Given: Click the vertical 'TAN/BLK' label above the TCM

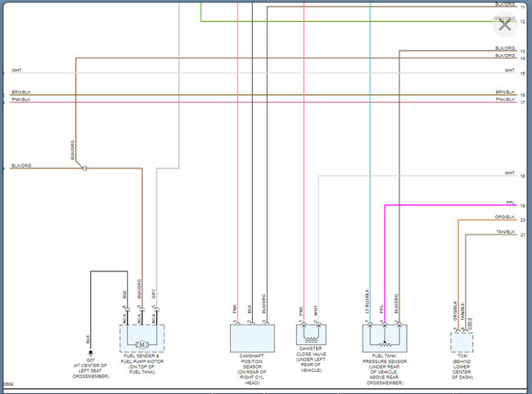Looking at the screenshot, I should tap(462, 311).
